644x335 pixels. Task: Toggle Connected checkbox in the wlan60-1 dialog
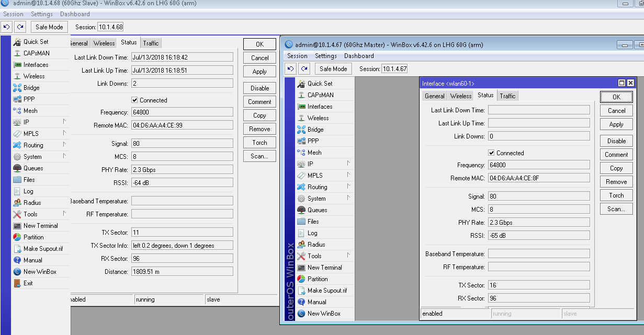coord(491,153)
